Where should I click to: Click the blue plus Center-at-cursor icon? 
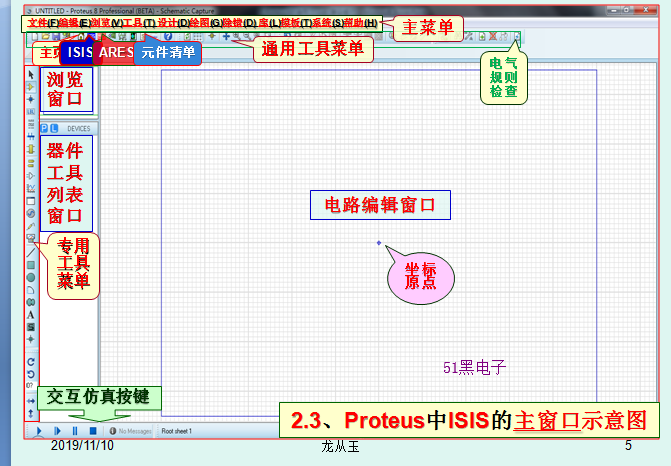226,37
